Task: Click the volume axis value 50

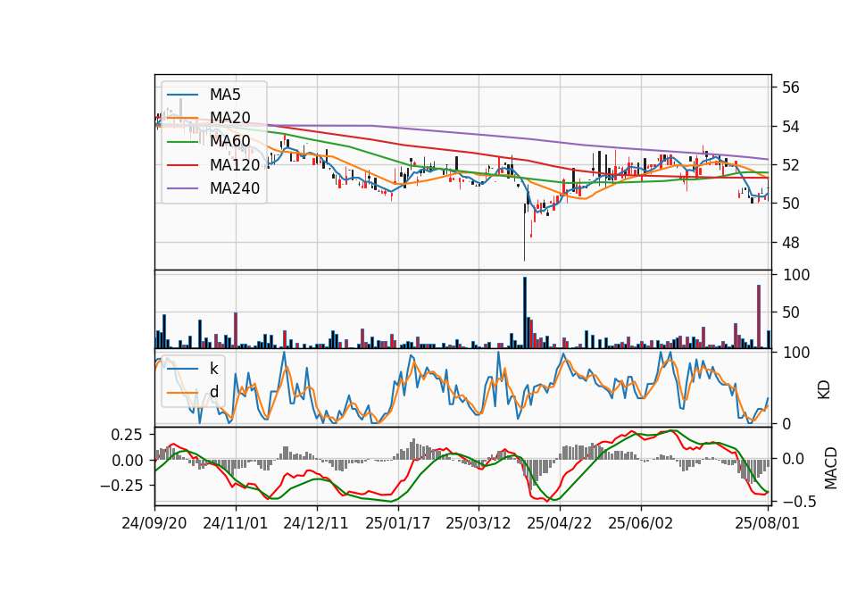Action: [x=790, y=312]
